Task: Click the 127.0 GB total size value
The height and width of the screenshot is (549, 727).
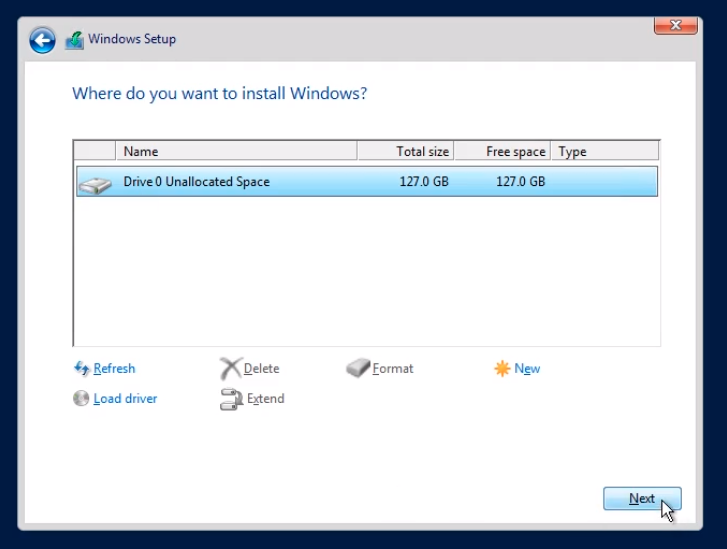Action: (x=424, y=181)
